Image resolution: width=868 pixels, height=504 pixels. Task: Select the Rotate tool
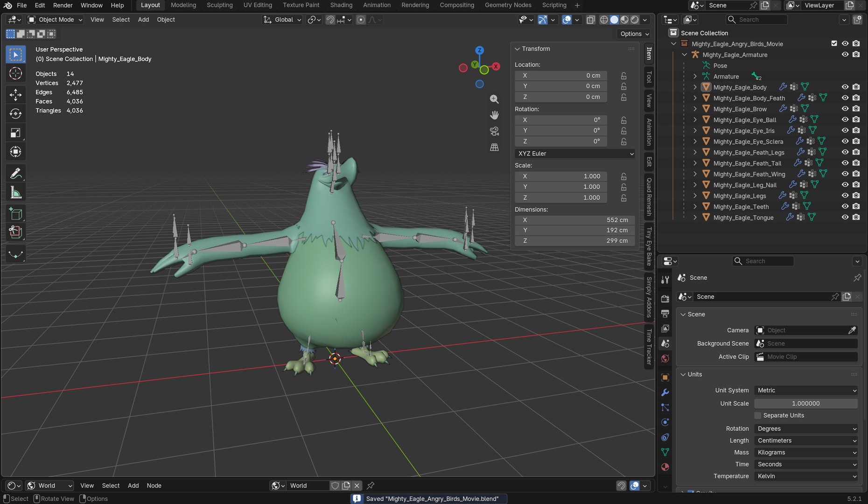[15, 114]
